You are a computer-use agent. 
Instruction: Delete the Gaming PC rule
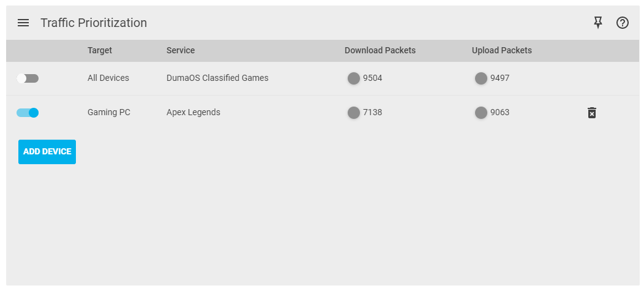pos(592,113)
